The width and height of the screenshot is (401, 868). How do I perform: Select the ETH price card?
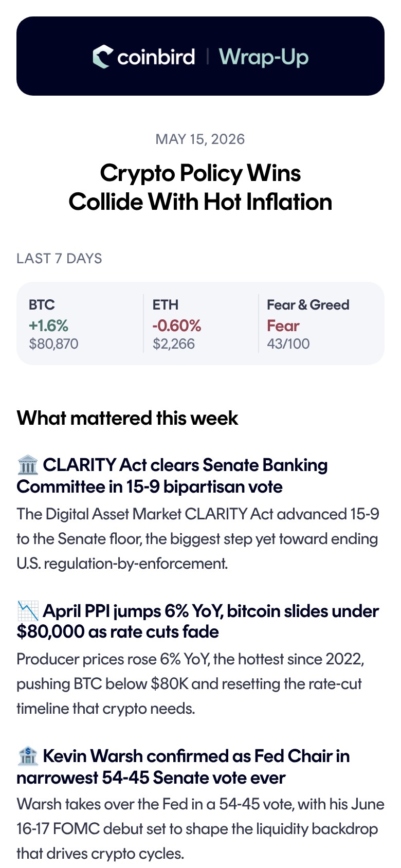point(200,323)
